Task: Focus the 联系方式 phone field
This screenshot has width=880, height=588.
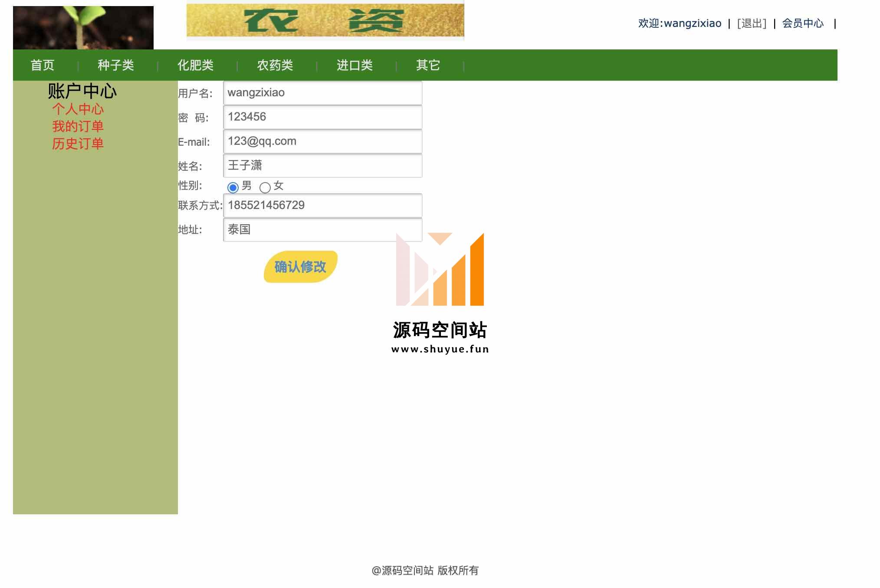Action: tap(322, 206)
